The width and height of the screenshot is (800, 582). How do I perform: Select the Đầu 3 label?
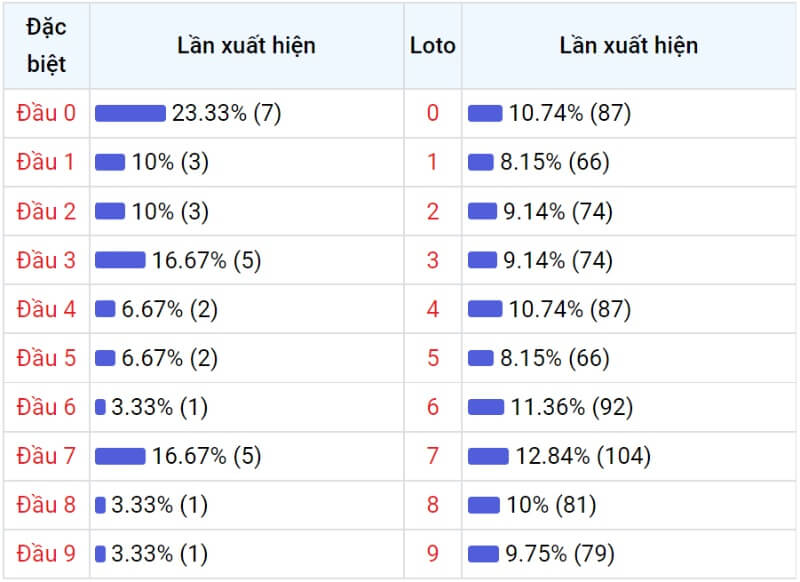46,260
